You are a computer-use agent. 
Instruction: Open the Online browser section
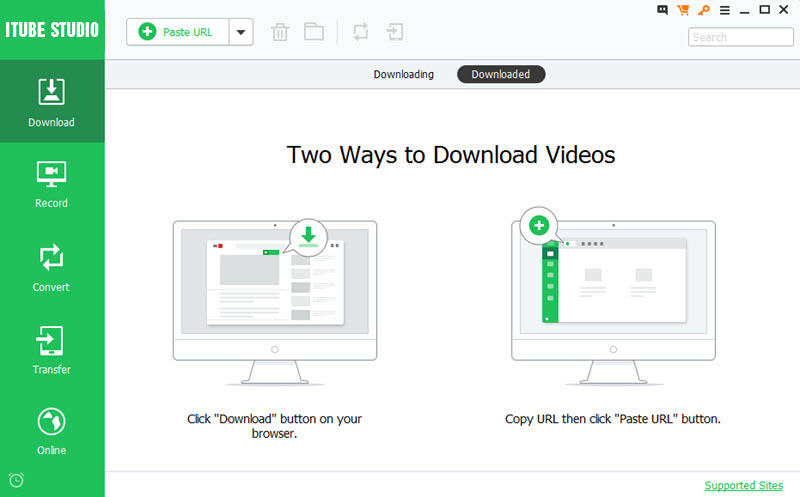point(52,431)
